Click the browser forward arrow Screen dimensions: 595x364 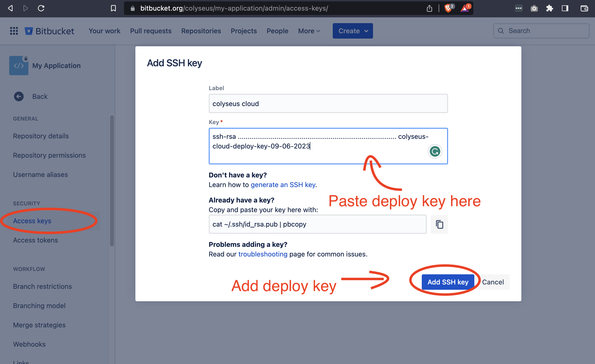[x=25, y=8]
